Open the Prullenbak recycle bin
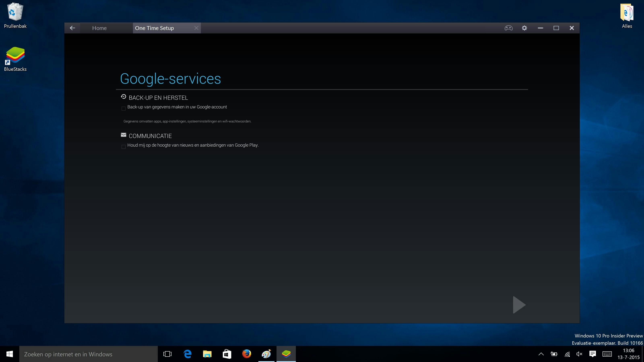Viewport: 644px width, 362px height. click(x=15, y=15)
